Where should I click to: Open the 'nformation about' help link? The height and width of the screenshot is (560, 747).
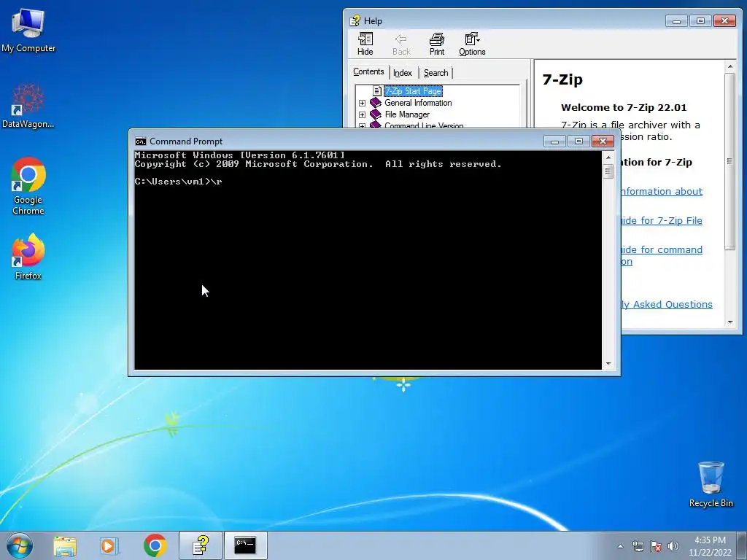[x=662, y=192]
